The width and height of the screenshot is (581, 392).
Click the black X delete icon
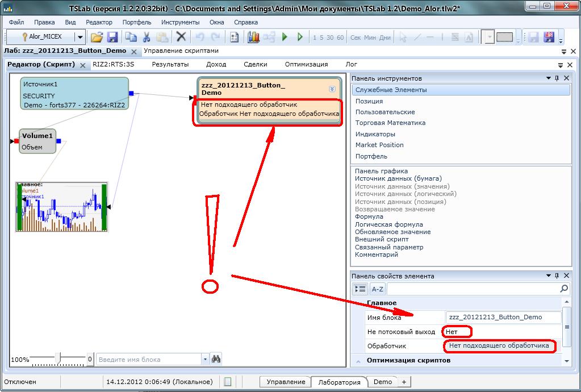click(x=181, y=37)
